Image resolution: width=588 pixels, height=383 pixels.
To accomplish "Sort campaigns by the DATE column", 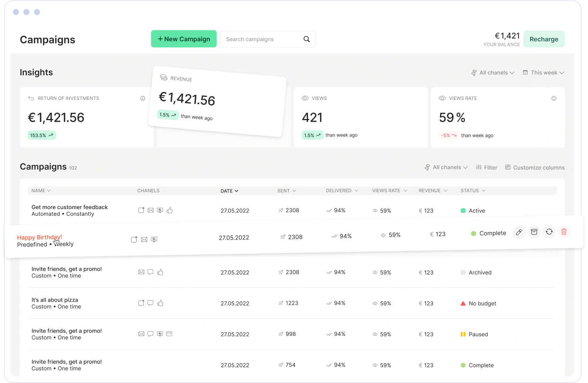I will (230, 191).
